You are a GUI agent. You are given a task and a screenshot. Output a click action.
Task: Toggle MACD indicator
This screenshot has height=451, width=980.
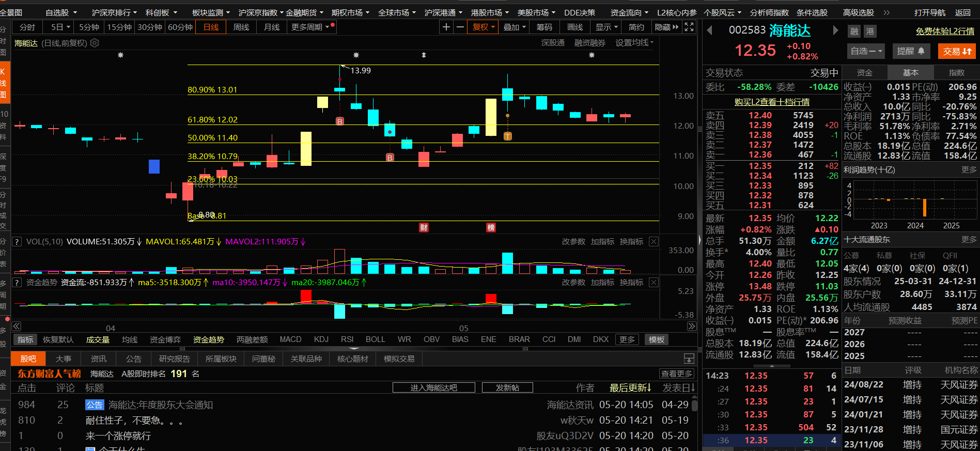(x=290, y=339)
